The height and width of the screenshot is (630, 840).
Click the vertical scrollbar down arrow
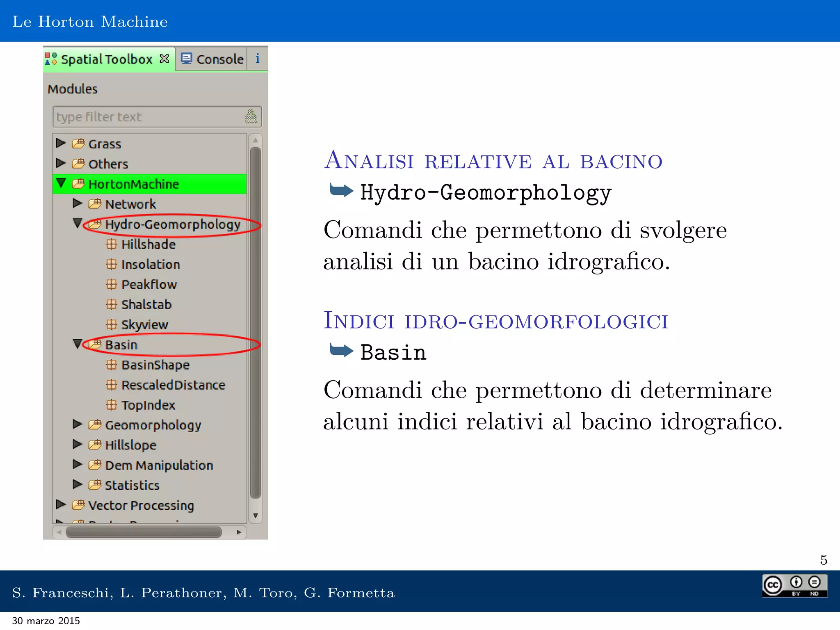click(x=256, y=516)
